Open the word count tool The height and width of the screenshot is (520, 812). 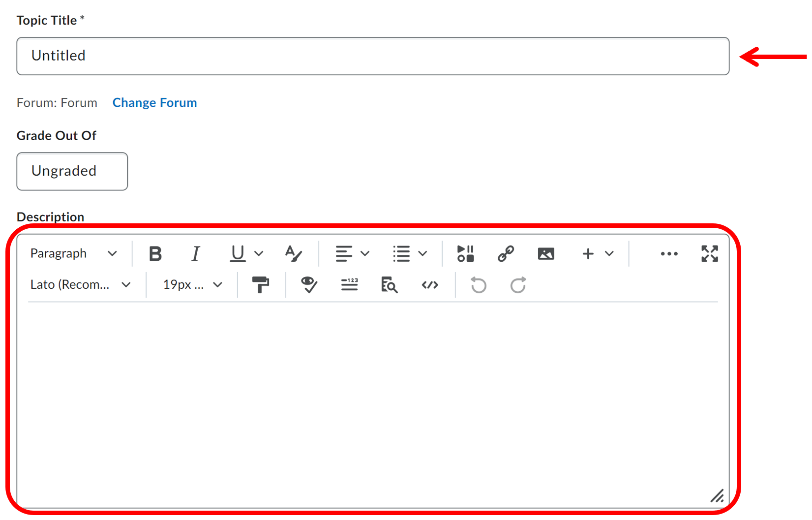point(349,285)
